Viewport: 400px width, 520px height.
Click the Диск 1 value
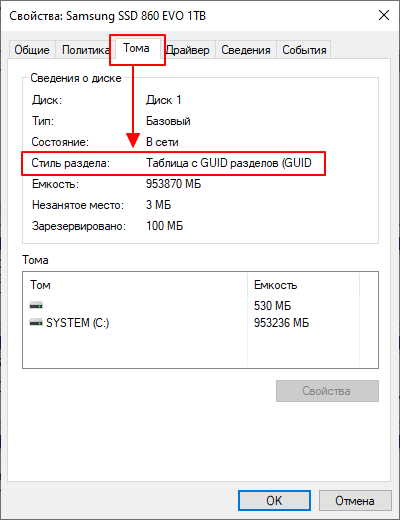(163, 100)
